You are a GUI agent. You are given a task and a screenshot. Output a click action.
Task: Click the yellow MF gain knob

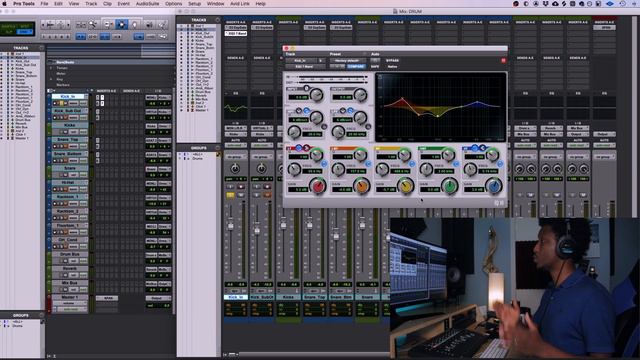(405, 186)
